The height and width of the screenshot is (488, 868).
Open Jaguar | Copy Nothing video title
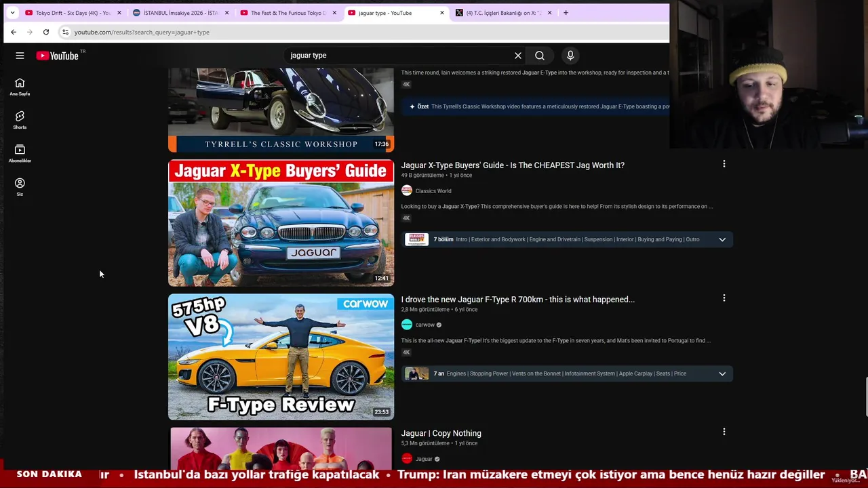pyautogui.click(x=441, y=433)
